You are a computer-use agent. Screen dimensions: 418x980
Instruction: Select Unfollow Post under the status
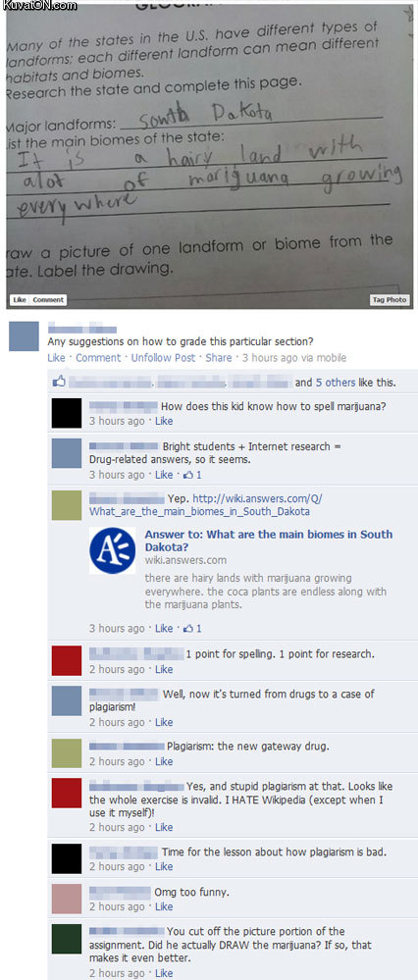pyautogui.click(x=163, y=358)
